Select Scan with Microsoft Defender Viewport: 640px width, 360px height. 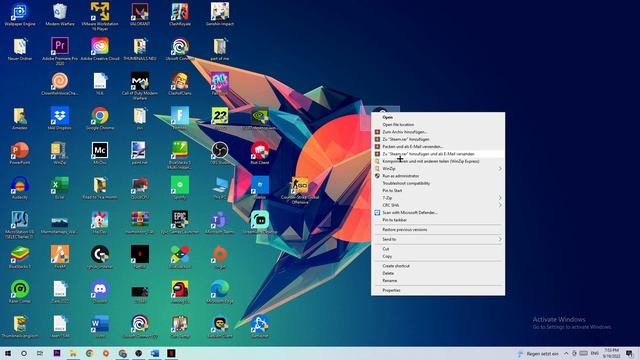pos(438,213)
